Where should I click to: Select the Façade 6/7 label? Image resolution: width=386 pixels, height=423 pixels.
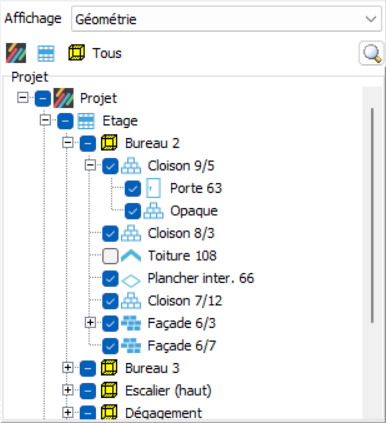click(x=182, y=346)
